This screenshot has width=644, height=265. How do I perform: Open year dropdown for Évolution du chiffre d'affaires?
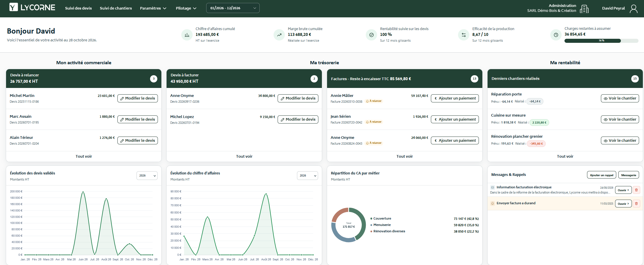tap(307, 176)
